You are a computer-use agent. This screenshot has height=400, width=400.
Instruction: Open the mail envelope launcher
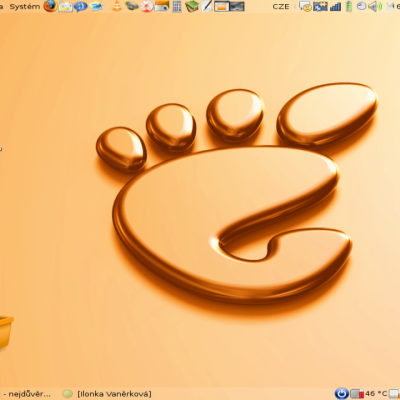pyautogui.click(x=66, y=6)
